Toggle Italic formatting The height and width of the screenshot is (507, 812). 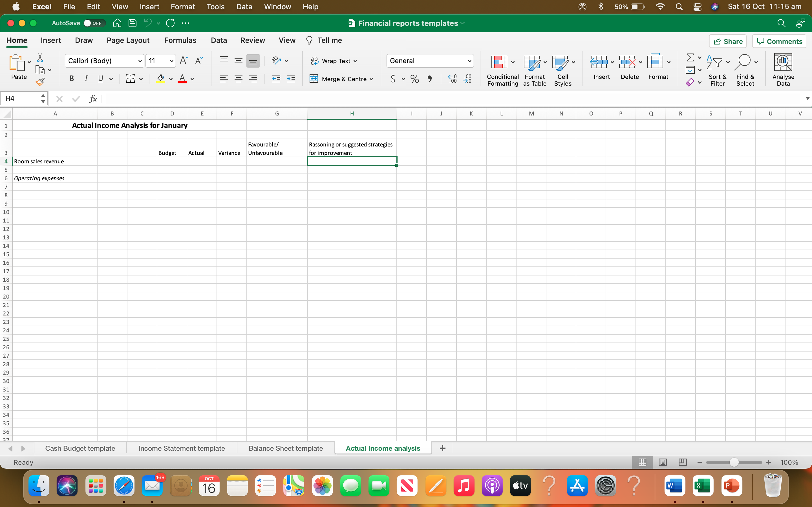pyautogui.click(x=86, y=79)
